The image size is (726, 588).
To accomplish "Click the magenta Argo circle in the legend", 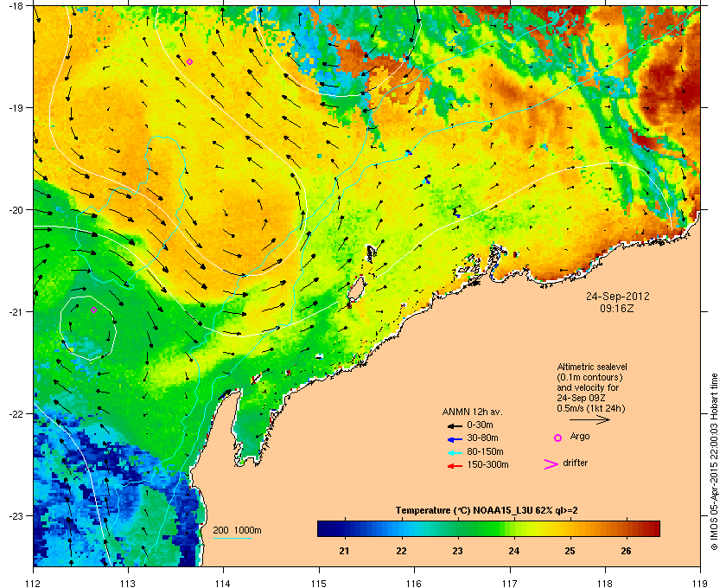I will click(x=557, y=438).
